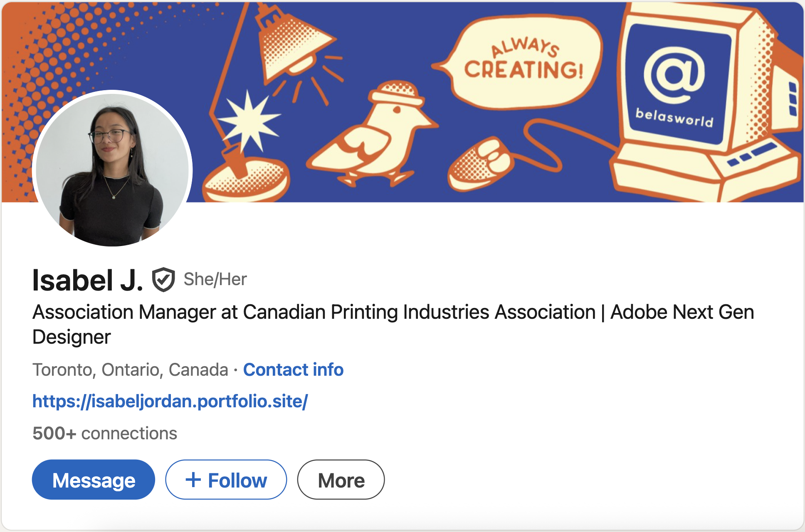The image size is (805, 532).
Task: Open Isabel's circular profile photo
Action: 112,168
